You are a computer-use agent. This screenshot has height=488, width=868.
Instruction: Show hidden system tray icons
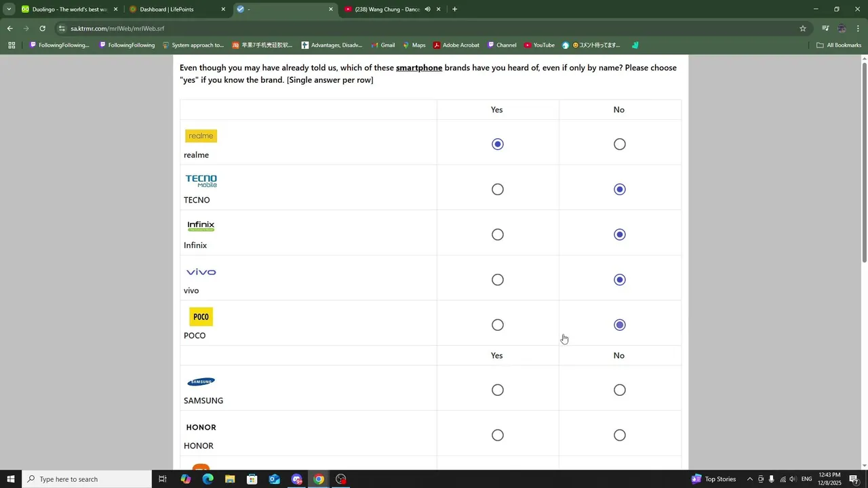click(x=749, y=479)
